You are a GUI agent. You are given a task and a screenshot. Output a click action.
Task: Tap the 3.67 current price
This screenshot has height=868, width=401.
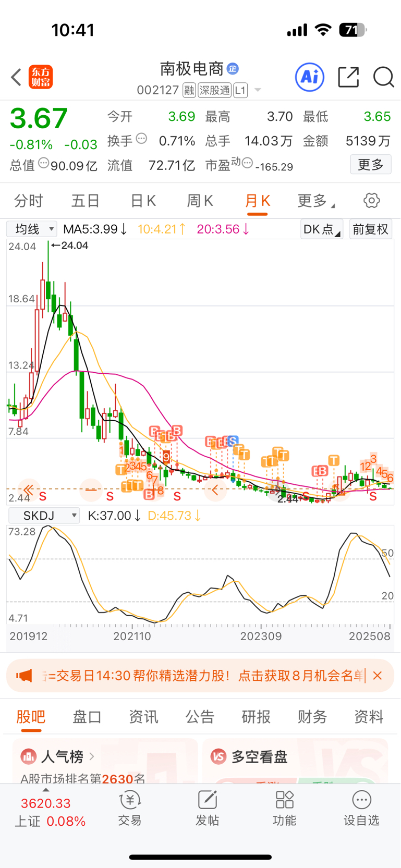[x=39, y=118]
